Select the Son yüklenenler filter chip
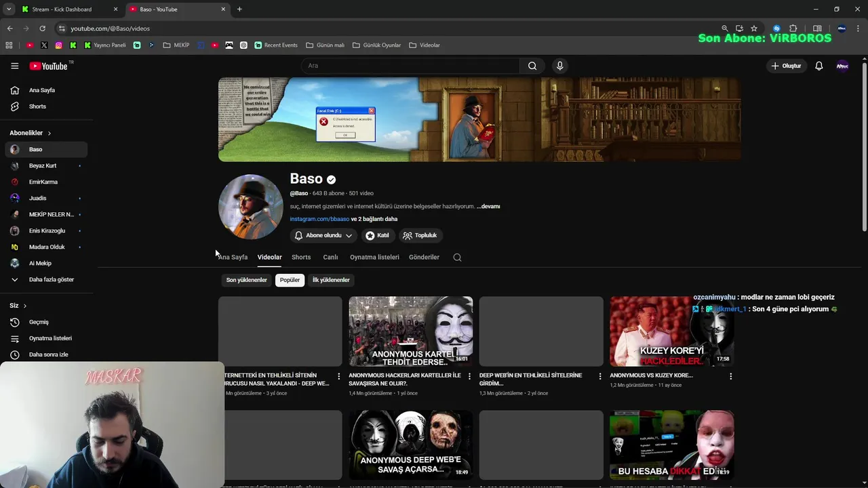 pyautogui.click(x=246, y=280)
